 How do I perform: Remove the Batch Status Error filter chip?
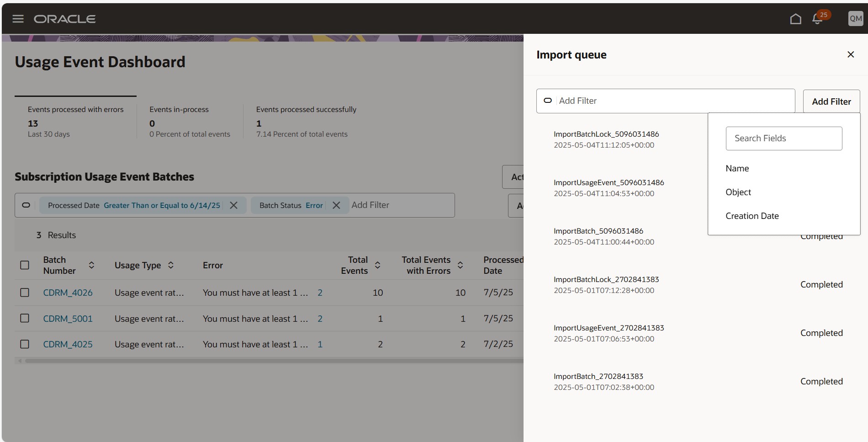click(x=336, y=205)
